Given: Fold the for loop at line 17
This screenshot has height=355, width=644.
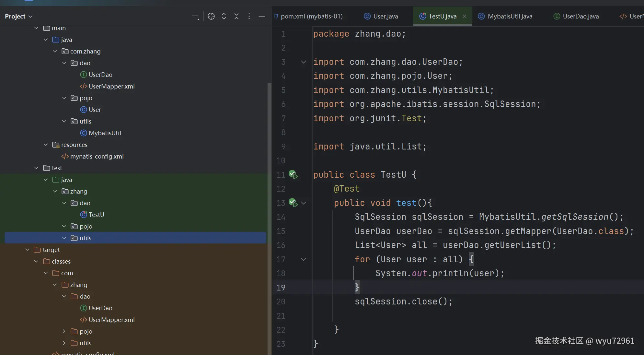Looking at the screenshot, I should click(304, 259).
